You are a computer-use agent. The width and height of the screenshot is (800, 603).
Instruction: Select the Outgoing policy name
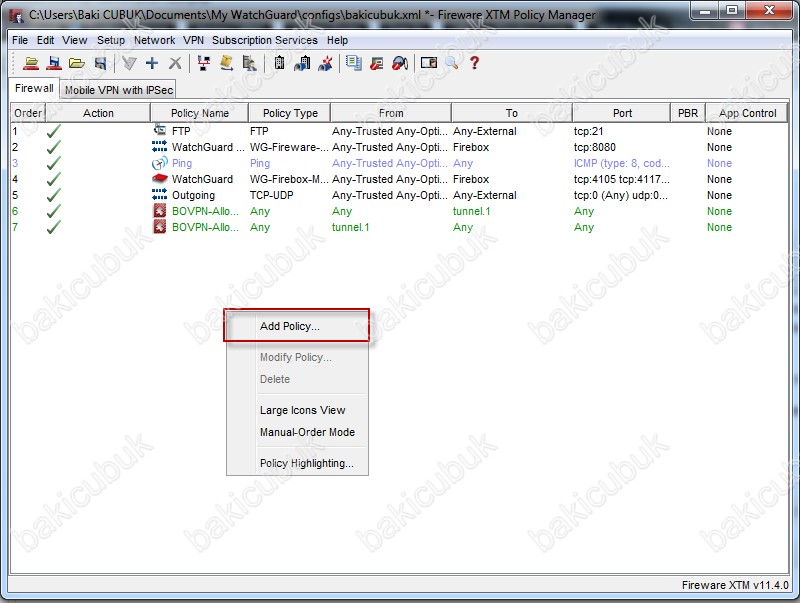193,195
